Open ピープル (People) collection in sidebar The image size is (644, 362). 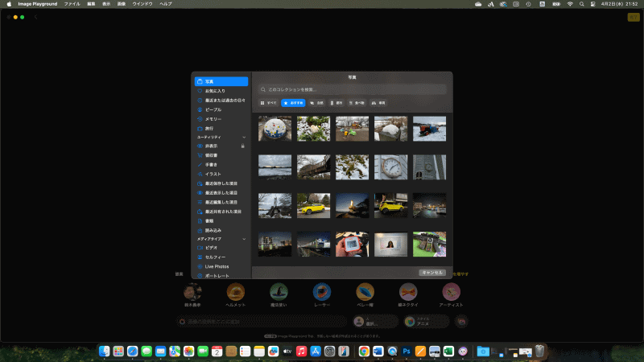[x=213, y=109]
